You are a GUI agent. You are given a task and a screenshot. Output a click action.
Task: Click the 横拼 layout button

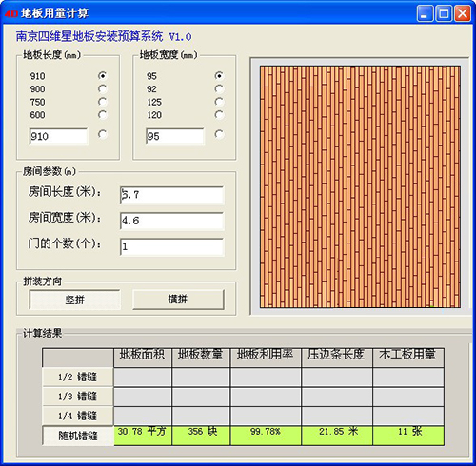[x=178, y=300]
